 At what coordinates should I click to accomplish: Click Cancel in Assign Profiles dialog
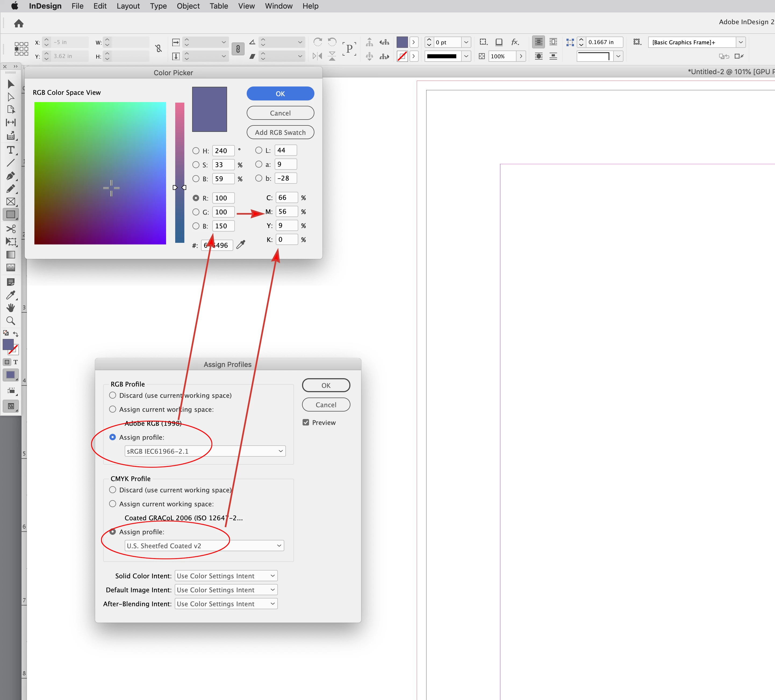point(326,405)
